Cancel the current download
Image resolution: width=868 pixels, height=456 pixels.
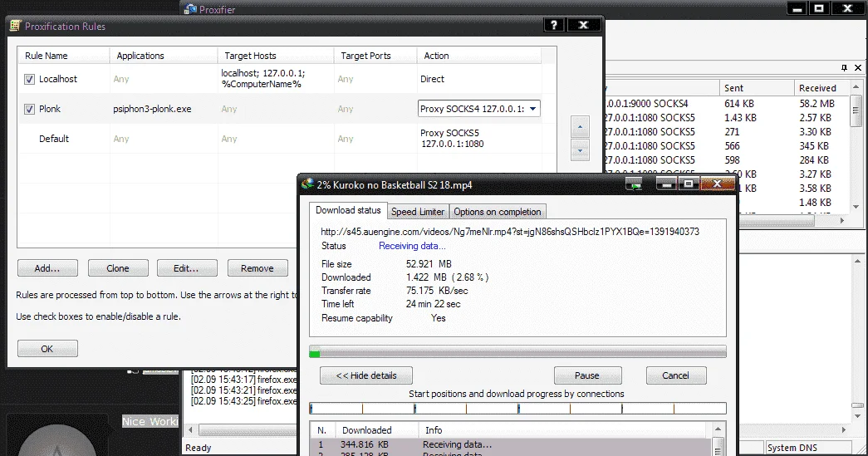coord(676,375)
